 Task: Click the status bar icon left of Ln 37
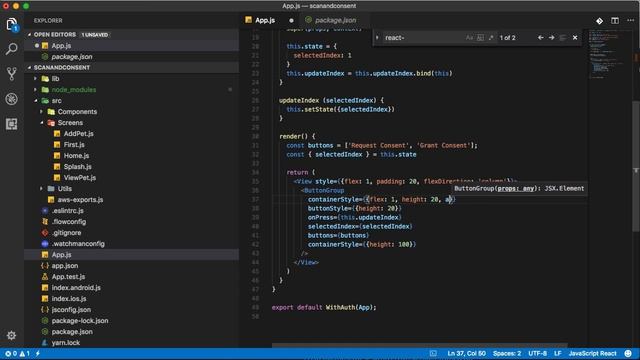click(433, 354)
